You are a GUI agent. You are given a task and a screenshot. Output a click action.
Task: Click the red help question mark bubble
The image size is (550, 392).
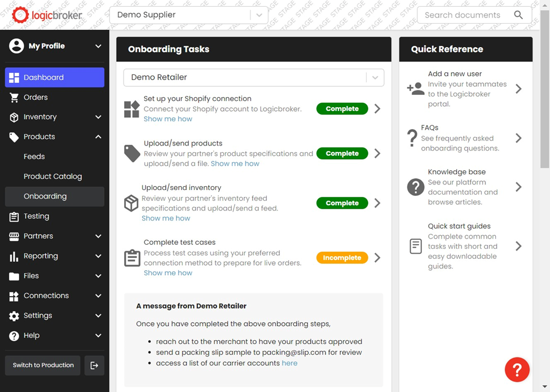517,370
